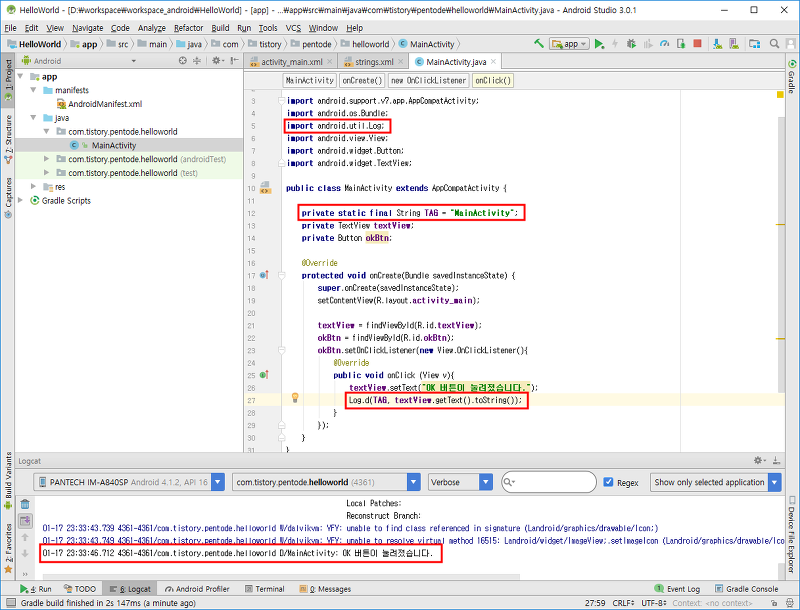Open the Terminal tool window
Image resolution: width=800 pixels, height=610 pixels.
[x=264, y=589]
